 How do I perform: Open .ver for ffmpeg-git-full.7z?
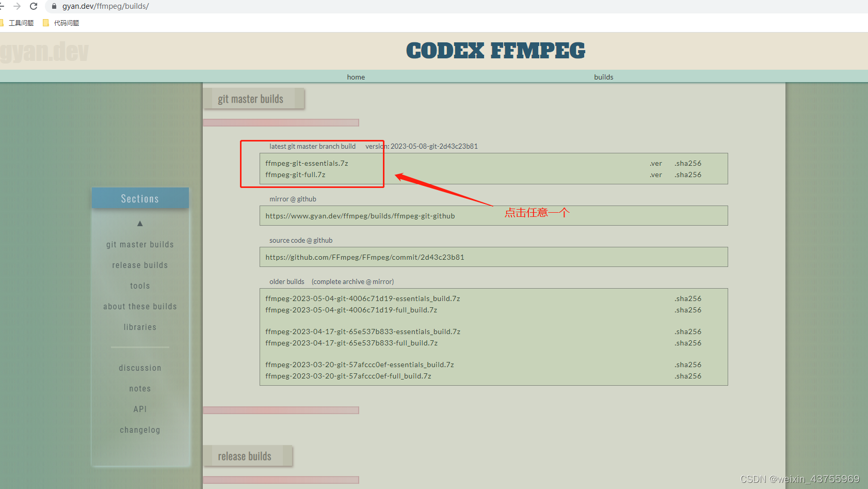tap(656, 175)
